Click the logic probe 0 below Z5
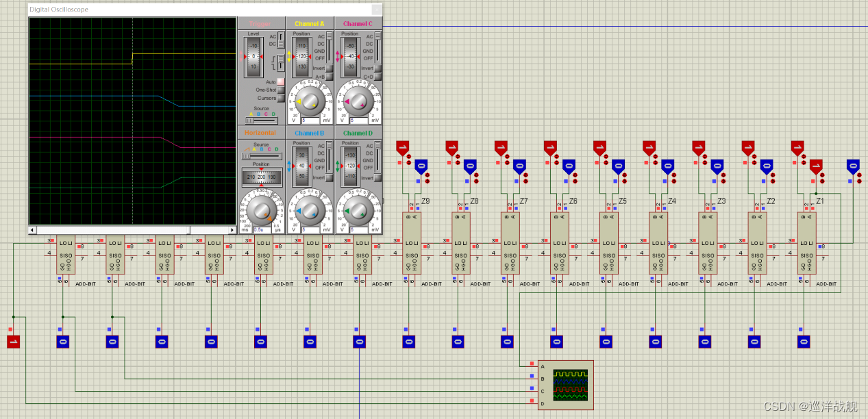Viewport: 868px width, 419px height. (x=606, y=341)
